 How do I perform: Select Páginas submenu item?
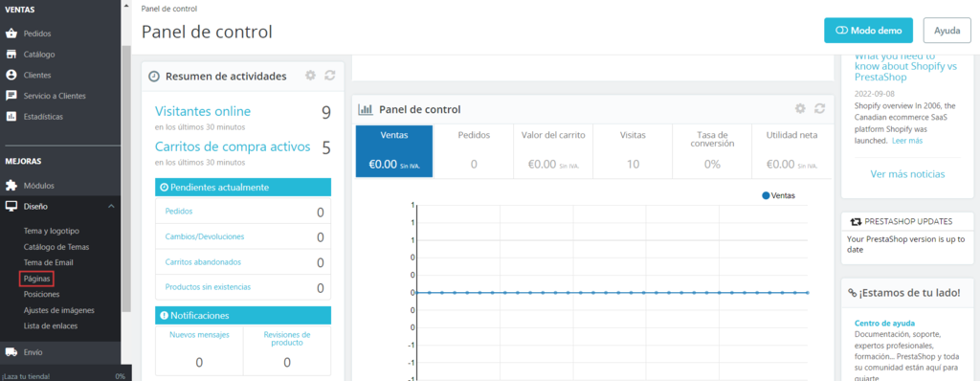coord(36,279)
